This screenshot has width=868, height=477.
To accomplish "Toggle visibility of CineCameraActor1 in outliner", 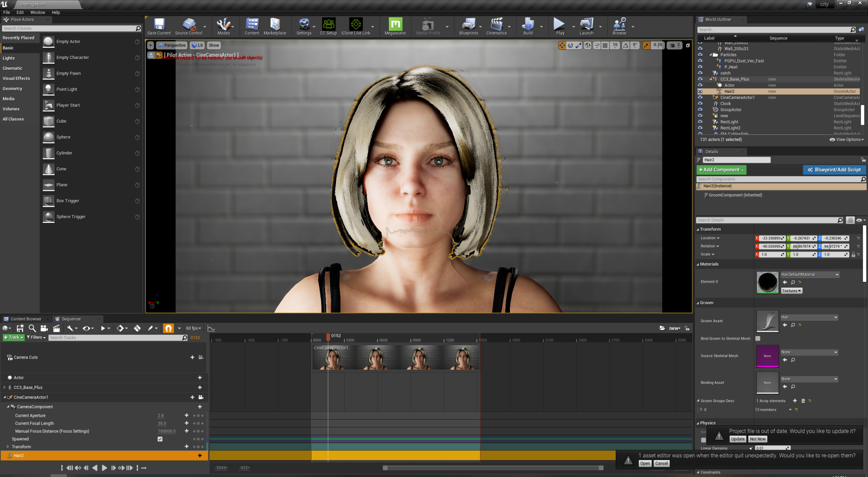I will [700, 98].
